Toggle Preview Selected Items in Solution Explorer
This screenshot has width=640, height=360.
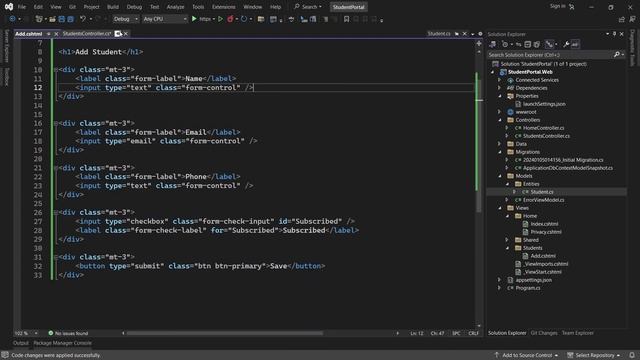point(575,44)
